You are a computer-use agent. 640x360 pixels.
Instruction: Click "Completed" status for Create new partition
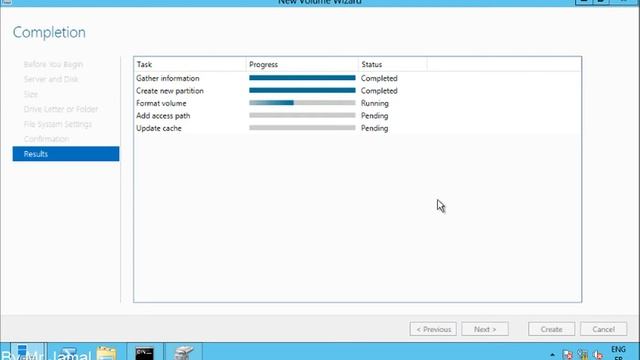click(x=379, y=91)
